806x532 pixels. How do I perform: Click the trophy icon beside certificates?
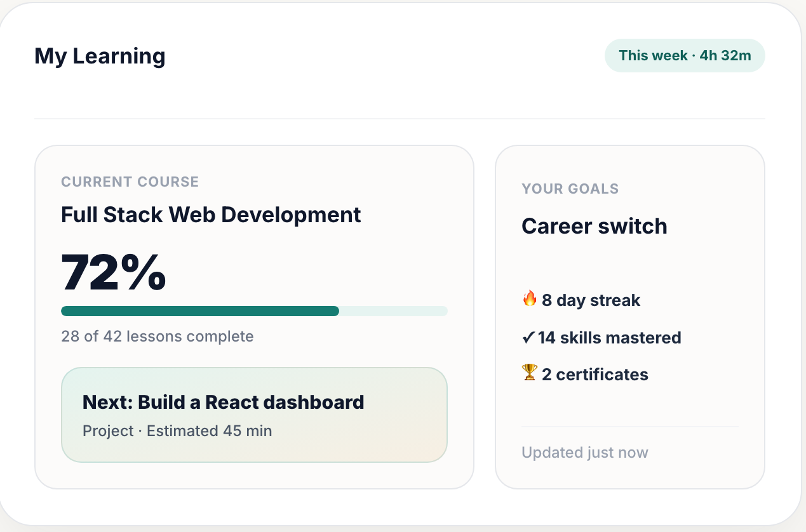[x=530, y=373]
